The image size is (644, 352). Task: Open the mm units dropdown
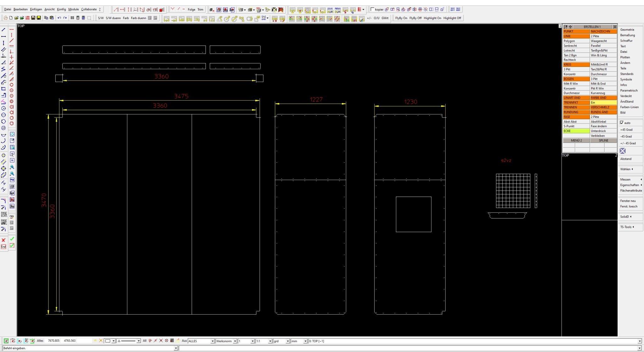click(305, 341)
